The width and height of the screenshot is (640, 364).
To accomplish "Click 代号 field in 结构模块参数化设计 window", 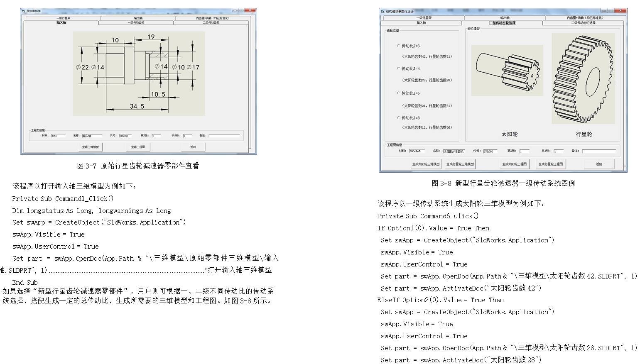I will (490, 151).
